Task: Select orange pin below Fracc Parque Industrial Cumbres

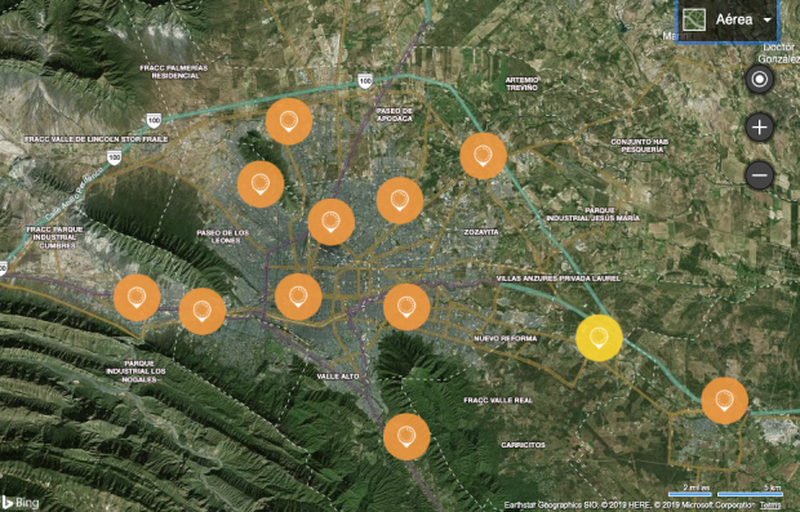Action: [137, 297]
